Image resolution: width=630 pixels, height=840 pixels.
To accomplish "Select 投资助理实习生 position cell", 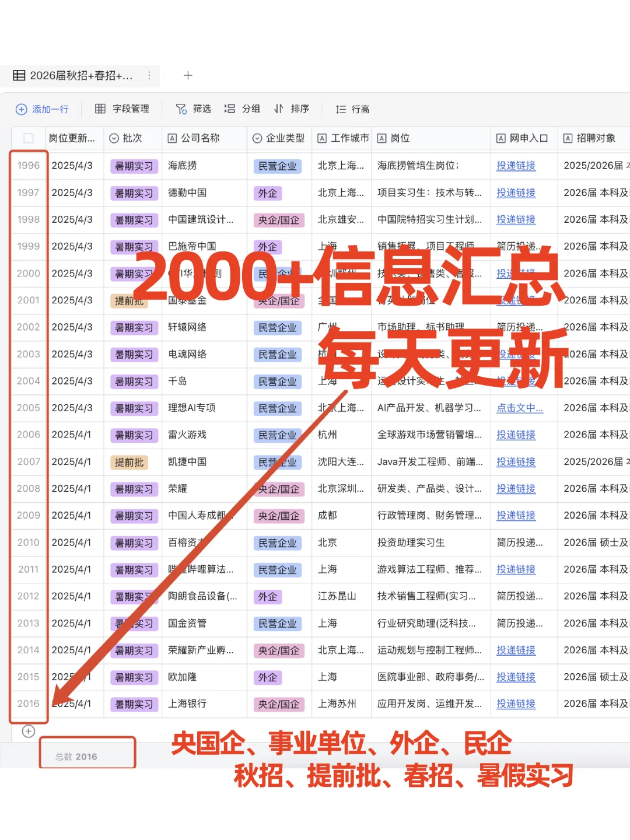I will point(430,542).
